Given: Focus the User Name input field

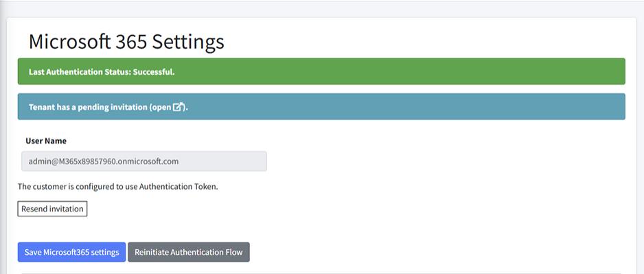Looking at the screenshot, I should [x=144, y=161].
